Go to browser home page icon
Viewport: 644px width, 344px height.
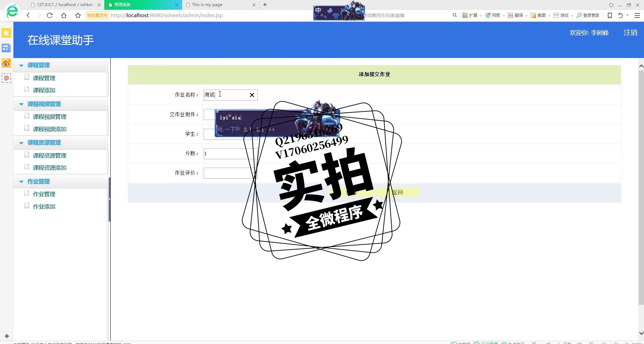click(x=64, y=15)
